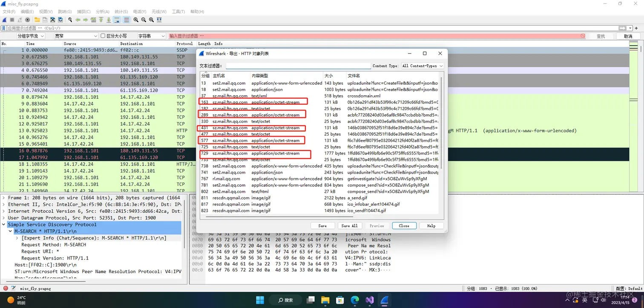Expand the User Datagram Protocol row

pos(4,218)
